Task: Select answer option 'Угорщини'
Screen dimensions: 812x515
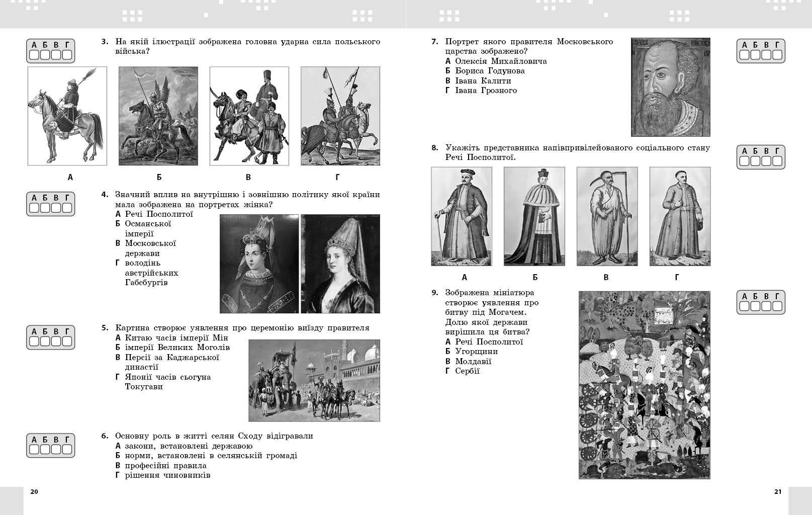Action: coord(476,352)
